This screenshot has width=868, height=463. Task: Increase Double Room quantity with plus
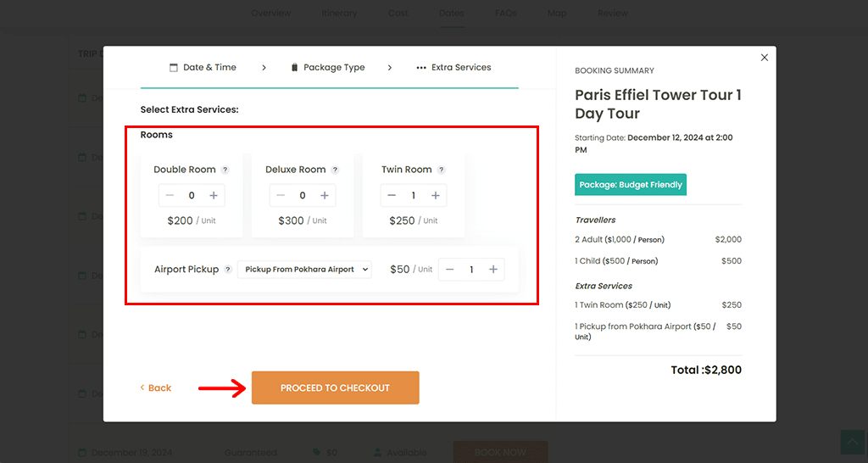pos(214,196)
